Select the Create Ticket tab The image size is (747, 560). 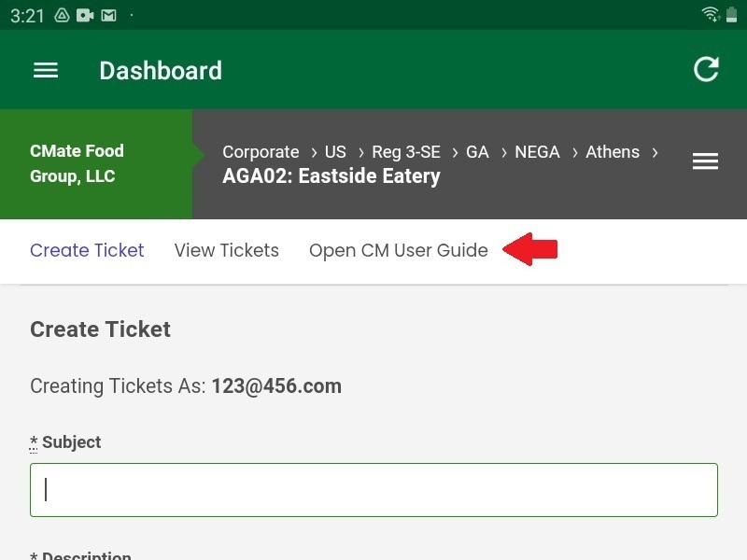(87, 250)
